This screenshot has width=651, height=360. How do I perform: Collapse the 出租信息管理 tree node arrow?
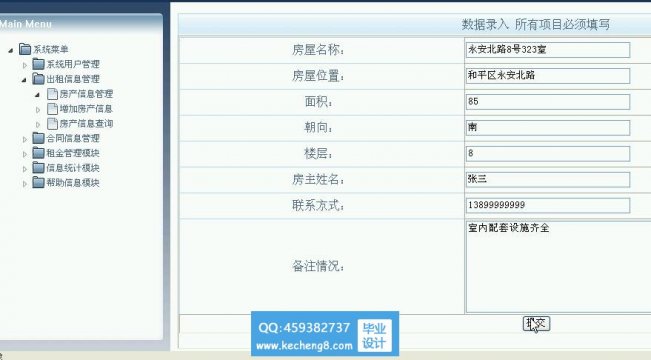click(x=24, y=80)
